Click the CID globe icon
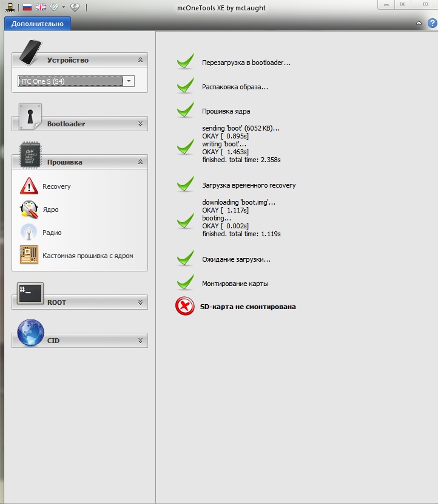The width and height of the screenshot is (438, 504). click(30, 333)
